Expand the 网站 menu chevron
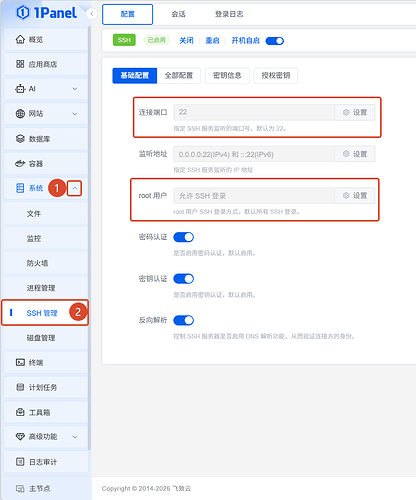 tap(75, 114)
